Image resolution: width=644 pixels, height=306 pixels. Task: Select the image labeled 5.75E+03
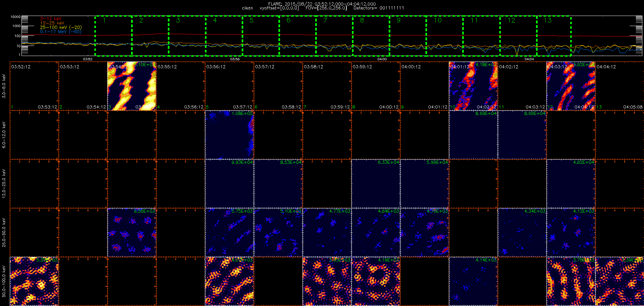pyautogui.click(x=229, y=232)
